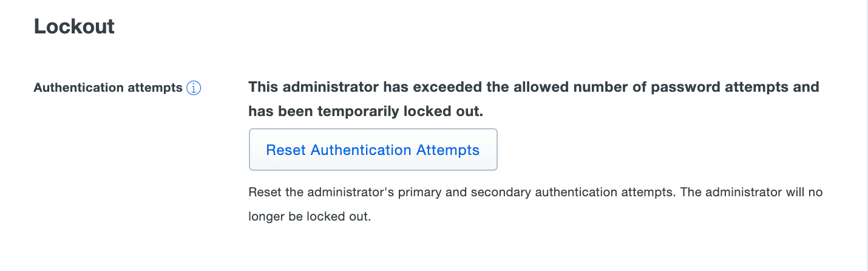Select the Authentication attempts field label

(x=108, y=88)
